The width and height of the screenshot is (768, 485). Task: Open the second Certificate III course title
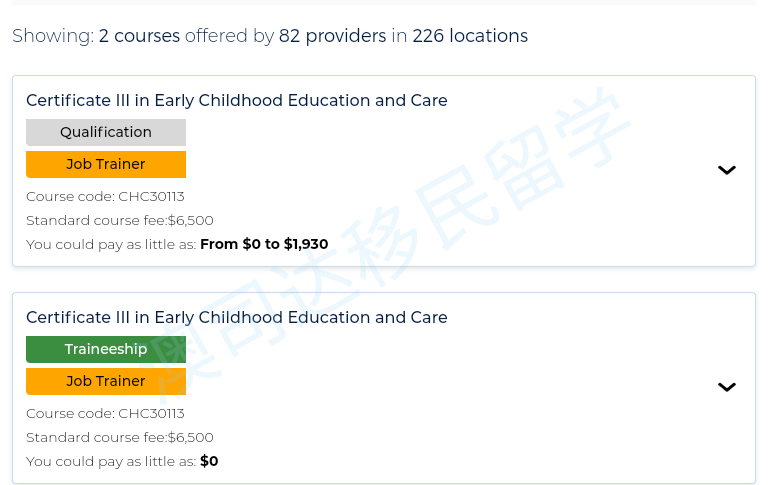pos(237,317)
